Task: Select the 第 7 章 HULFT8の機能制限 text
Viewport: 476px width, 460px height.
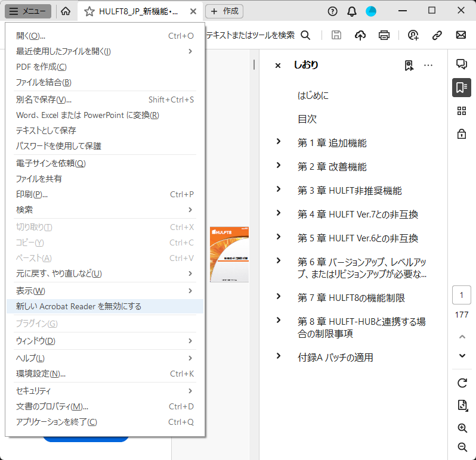Action: coord(351,298)
